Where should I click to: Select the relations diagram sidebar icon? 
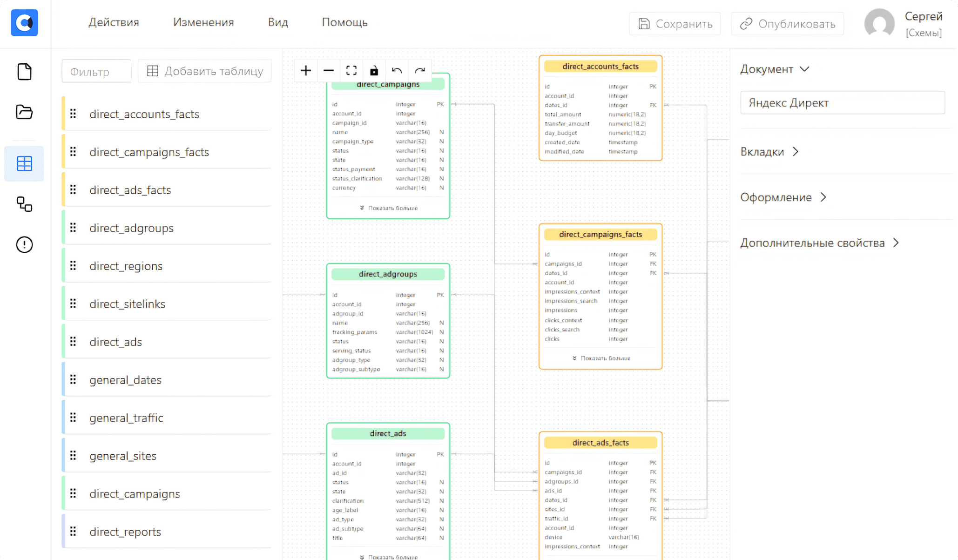(x=24, y=204)
